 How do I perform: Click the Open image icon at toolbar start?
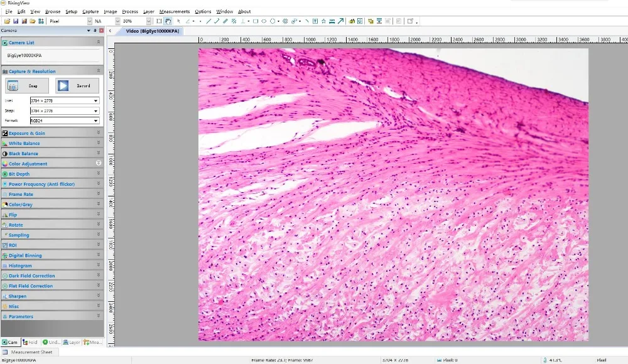click(7, 21)
